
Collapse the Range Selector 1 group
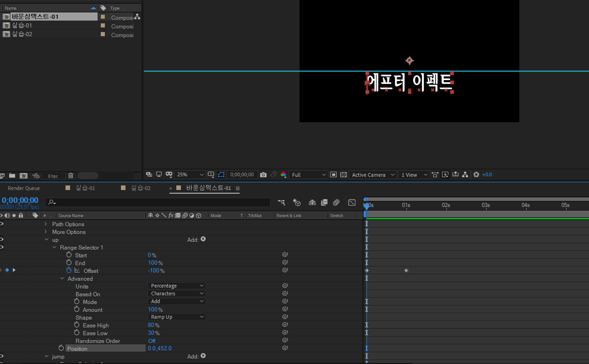[55, 248]
